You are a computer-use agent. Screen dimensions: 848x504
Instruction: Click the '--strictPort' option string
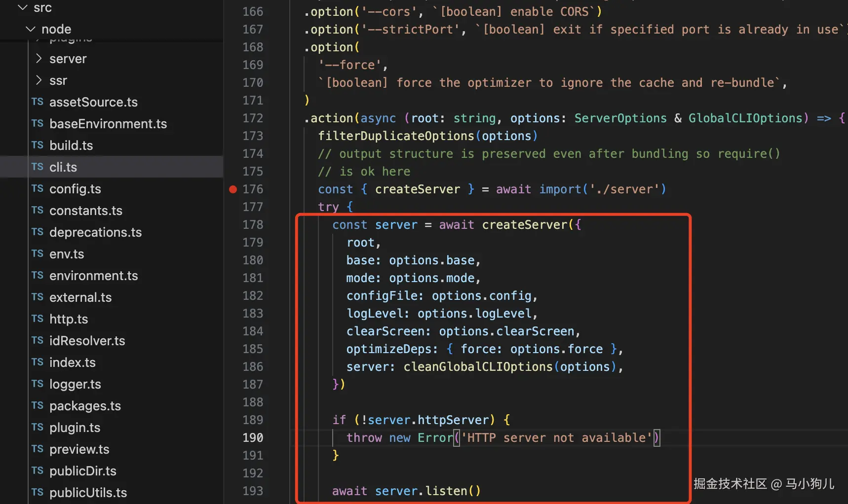[x=410, y=29]
